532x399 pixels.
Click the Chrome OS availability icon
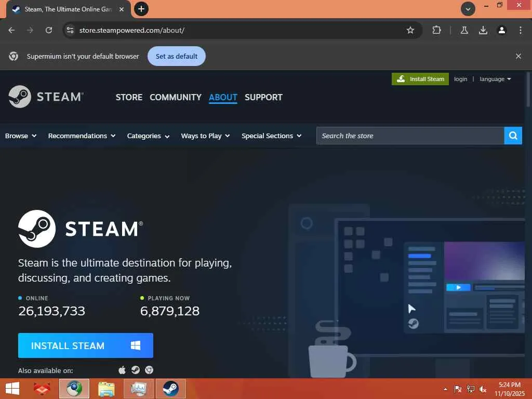[149, 370]
